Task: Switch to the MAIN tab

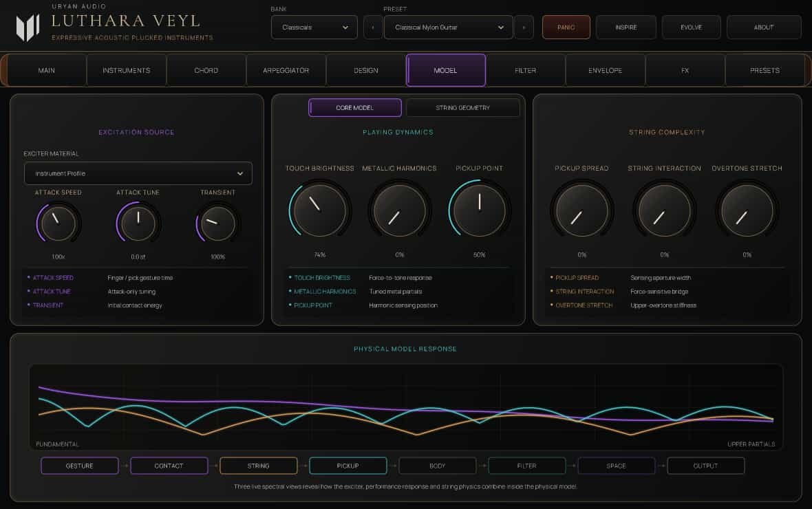Action: pos(47,70)
